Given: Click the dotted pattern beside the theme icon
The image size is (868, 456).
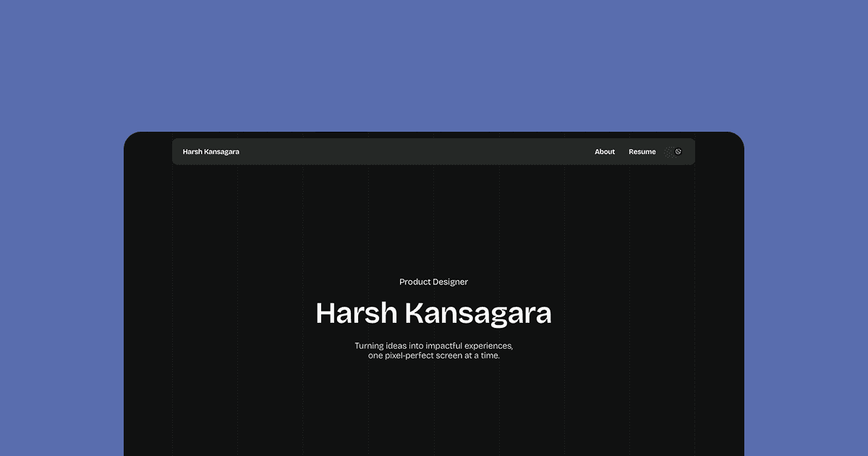Looking at the screenshot, I should [669, 152].
